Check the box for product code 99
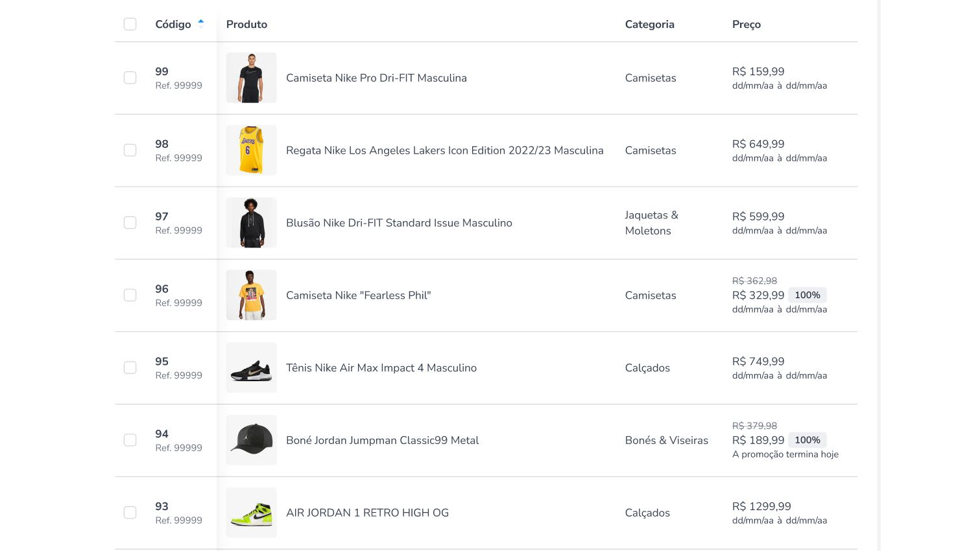The width and height of the screenshot is (980, 551). pos(130,78)
